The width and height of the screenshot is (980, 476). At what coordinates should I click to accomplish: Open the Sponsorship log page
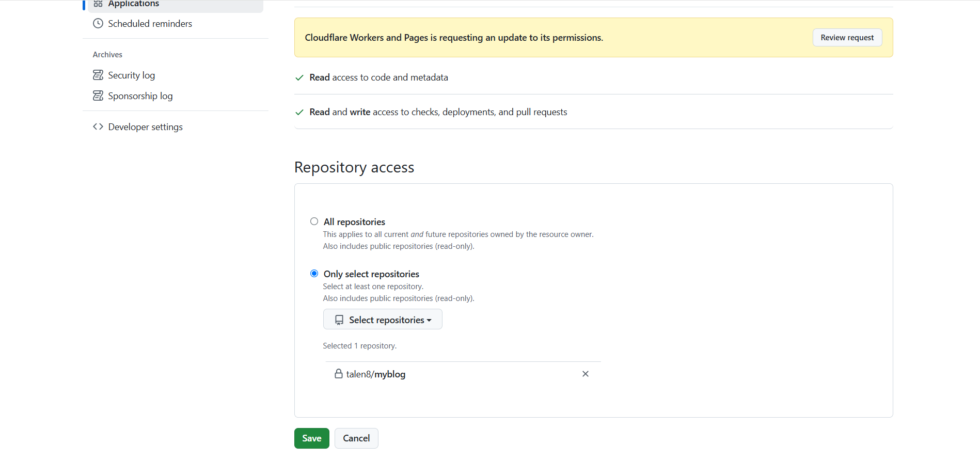140,96
